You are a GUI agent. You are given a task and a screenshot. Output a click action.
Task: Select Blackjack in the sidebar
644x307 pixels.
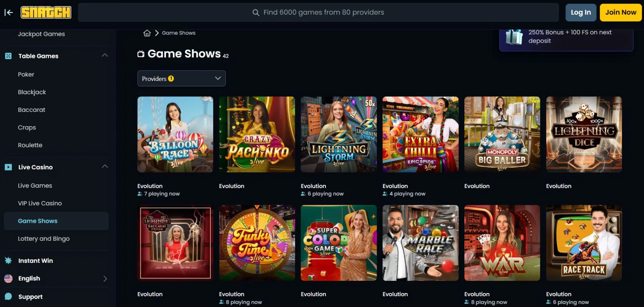coord(32,92)
